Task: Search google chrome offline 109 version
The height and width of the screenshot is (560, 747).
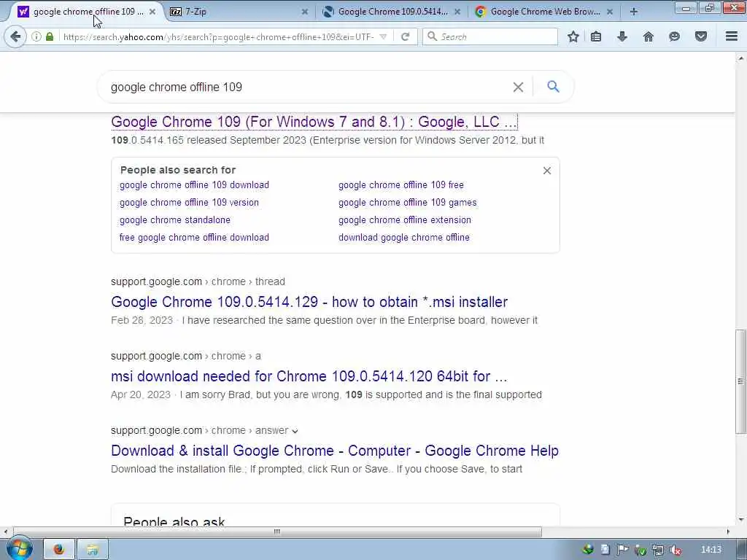Action: [189, 203]
